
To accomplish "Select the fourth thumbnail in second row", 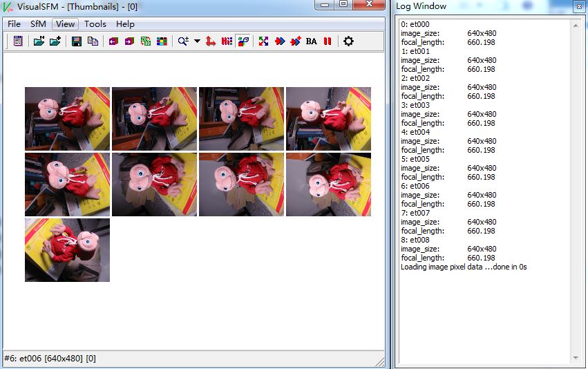I will click(328, 184).
